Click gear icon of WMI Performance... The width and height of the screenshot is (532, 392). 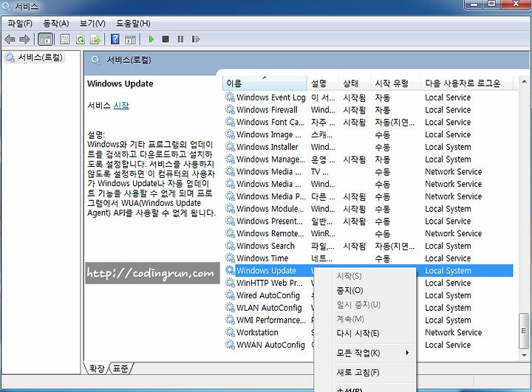pyautogui.click(x=230, y=320)
